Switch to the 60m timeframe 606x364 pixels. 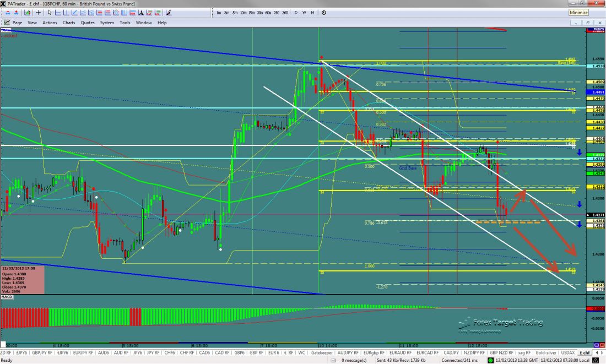tap(268, 12)
